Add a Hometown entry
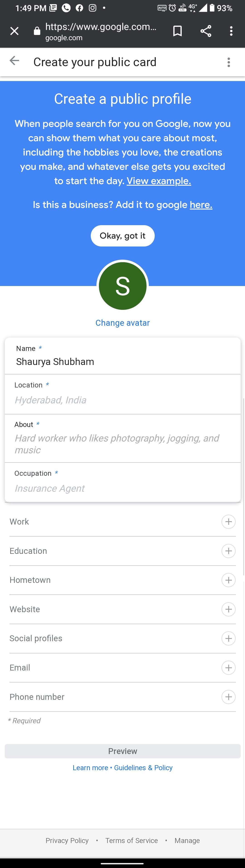Screen dimensions: 245x868 (x=228, y=580)
